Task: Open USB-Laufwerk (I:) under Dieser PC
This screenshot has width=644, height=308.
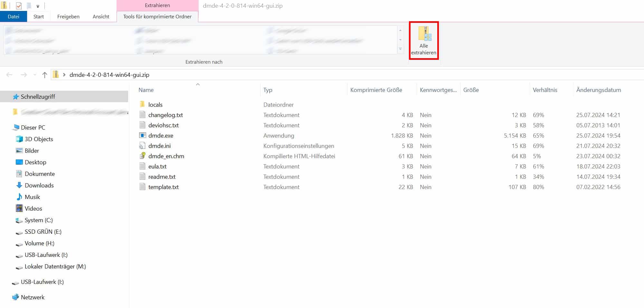Action: [46, 255]
